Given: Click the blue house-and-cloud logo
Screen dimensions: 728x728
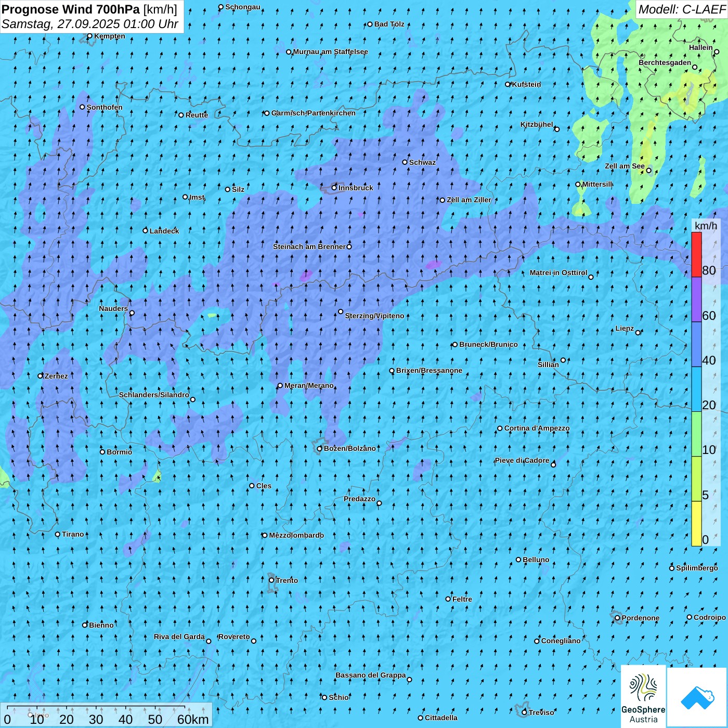Looking at the screenshot, I should (697, 697).
